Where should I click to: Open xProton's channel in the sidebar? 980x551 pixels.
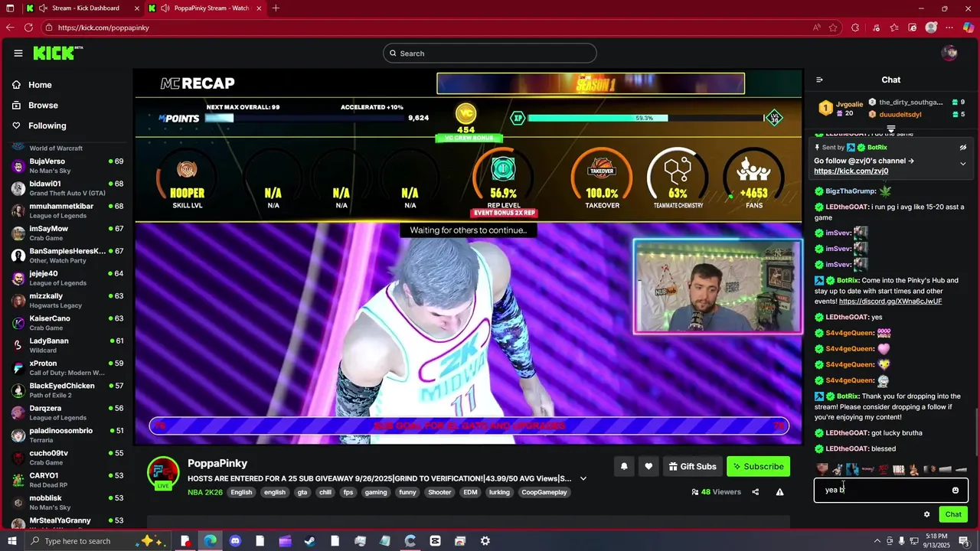click(x=67, y=368)
